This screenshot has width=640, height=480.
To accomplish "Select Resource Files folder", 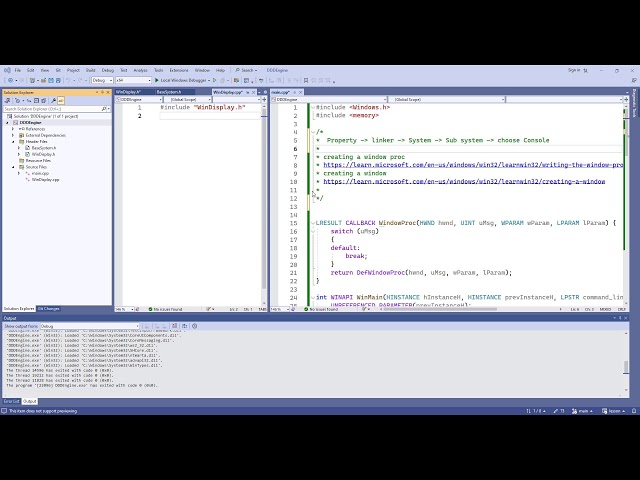I will click(x=38, y=160).
